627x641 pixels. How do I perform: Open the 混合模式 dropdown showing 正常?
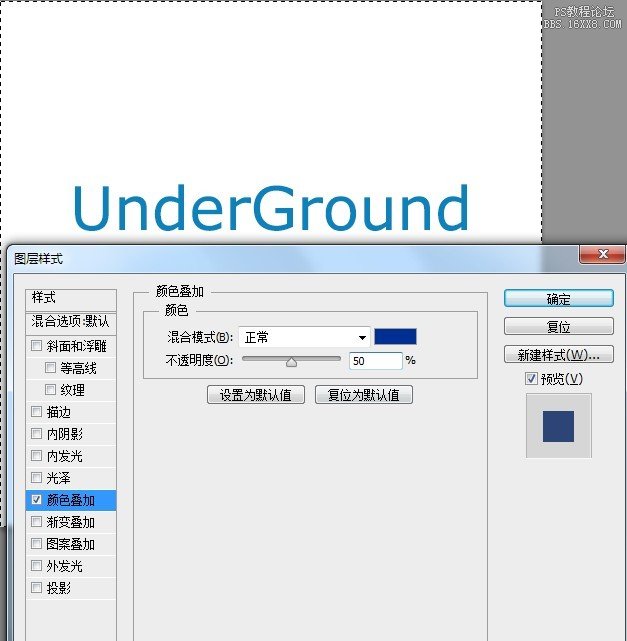tap(305, 337)
